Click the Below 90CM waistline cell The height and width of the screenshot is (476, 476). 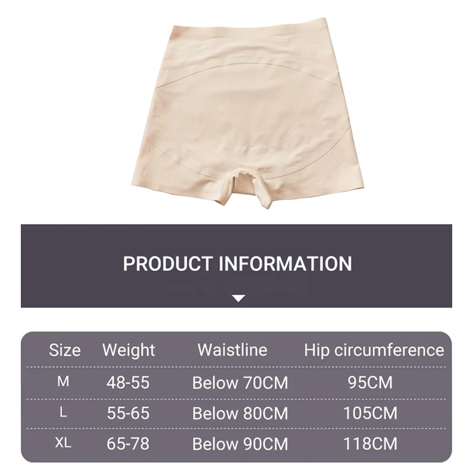coord(240,443)
